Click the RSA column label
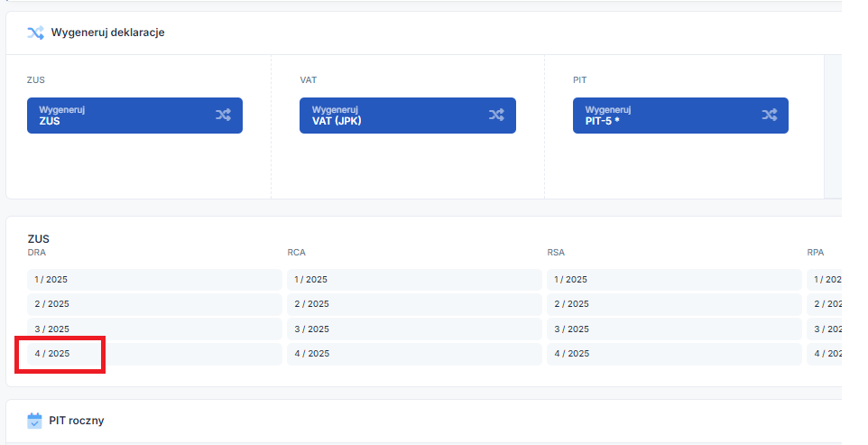 [x=556, y=253]
